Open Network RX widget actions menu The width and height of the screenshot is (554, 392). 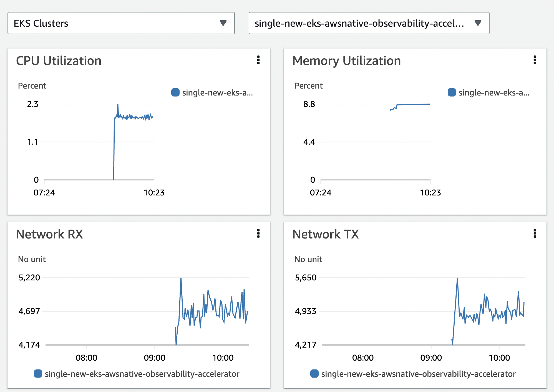pos(258,233)
